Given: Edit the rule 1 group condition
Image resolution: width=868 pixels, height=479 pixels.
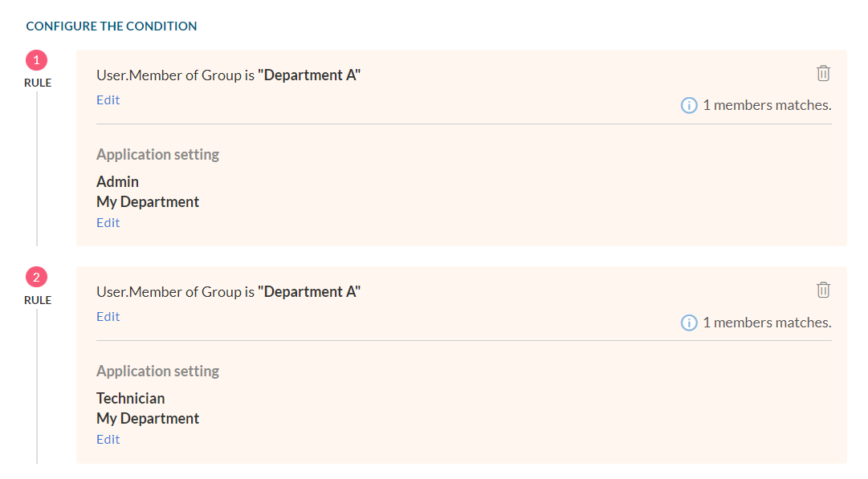Looking at the screenshot, I should pyautogui.click(x=108, y=100).
